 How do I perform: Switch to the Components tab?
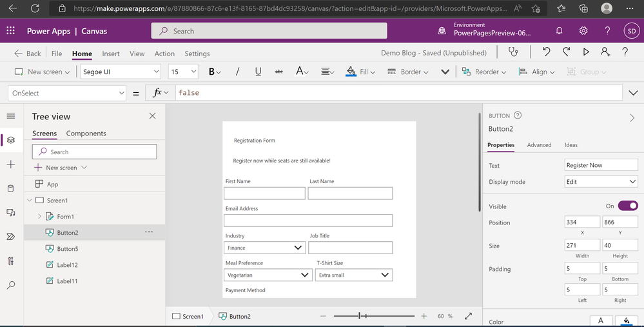pyautogui.click(x=86, y=134)
